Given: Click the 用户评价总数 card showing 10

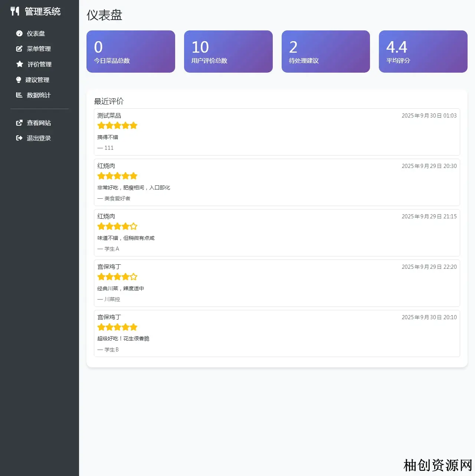Looking at the screenshot, I should click(228, 52).
